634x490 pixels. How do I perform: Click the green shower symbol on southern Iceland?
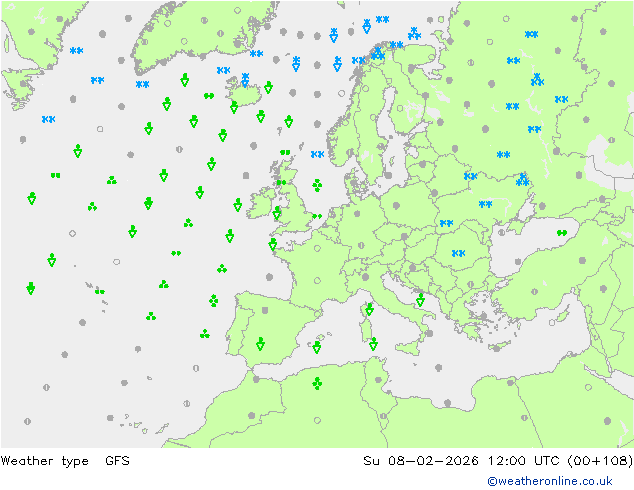coord(234,107)
